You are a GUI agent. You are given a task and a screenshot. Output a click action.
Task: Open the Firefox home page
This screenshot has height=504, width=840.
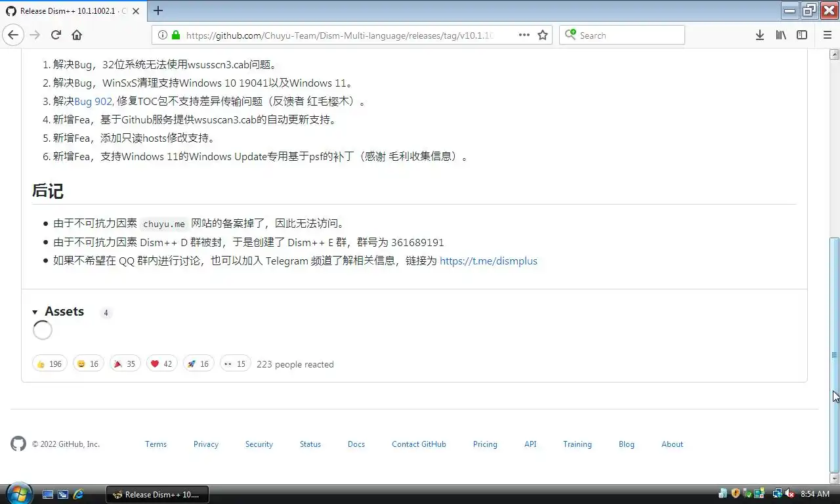tap(77, 35)
